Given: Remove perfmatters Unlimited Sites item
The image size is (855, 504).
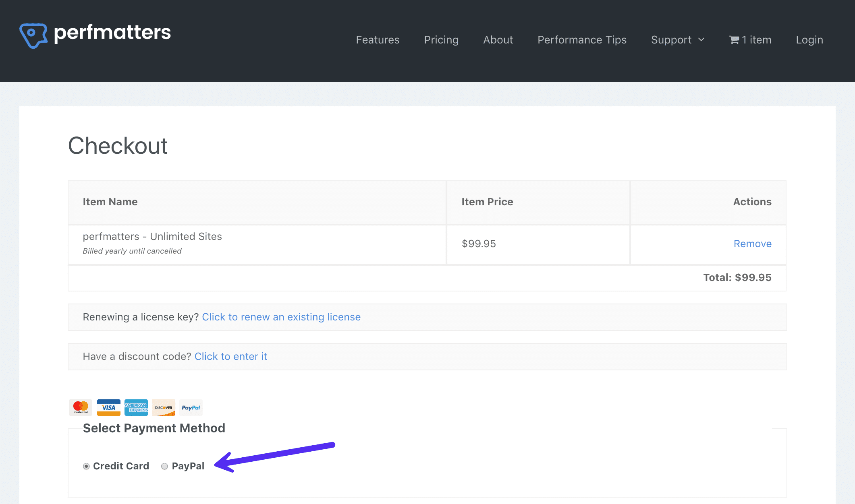Looking at the screenshot, I should (x=752, y=243).
